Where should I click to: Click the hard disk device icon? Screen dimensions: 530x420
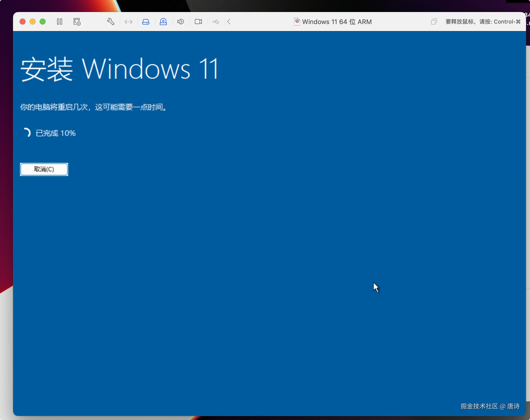click(146, 22)
